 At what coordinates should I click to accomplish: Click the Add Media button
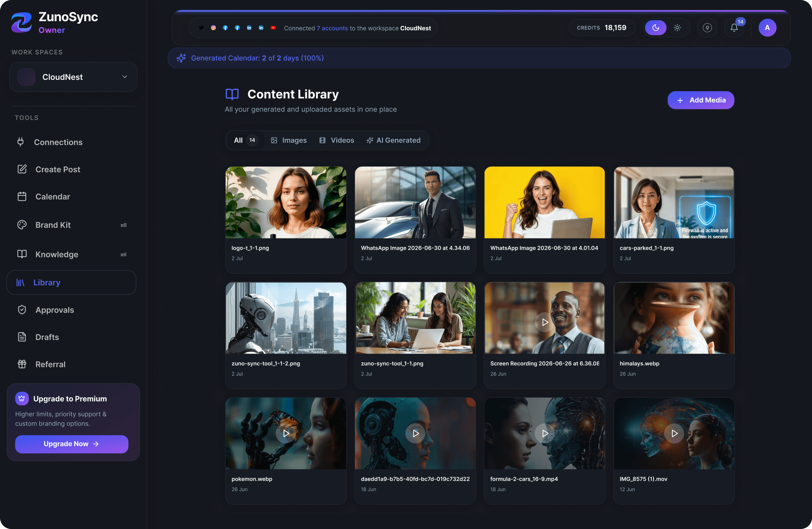tap(701, 100)
